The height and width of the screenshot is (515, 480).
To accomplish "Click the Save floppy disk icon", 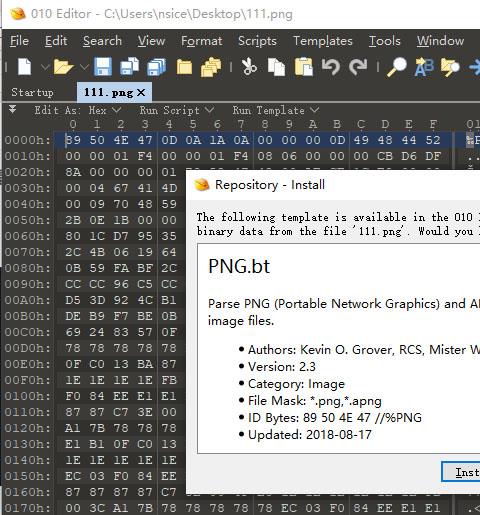I will point(103,67).
